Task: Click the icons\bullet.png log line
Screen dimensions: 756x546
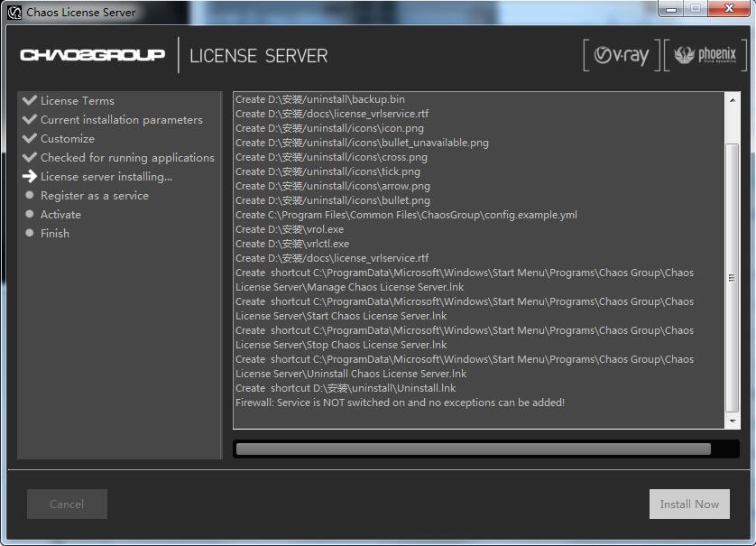Action: click(x=333, y=200)
